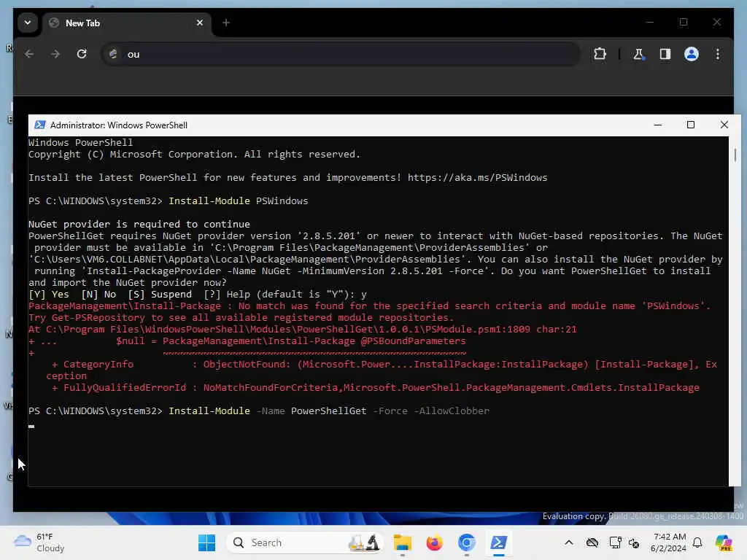Minimize the browser window
Viewport: 747px width, 560px height.
[x=650, y=23]
